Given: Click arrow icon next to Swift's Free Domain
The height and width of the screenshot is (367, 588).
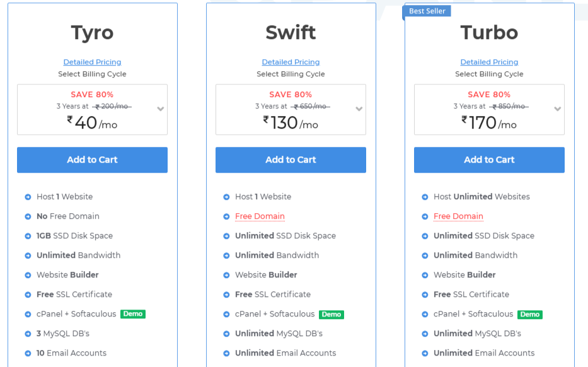Looking at the screenshot, I should 226,216.
